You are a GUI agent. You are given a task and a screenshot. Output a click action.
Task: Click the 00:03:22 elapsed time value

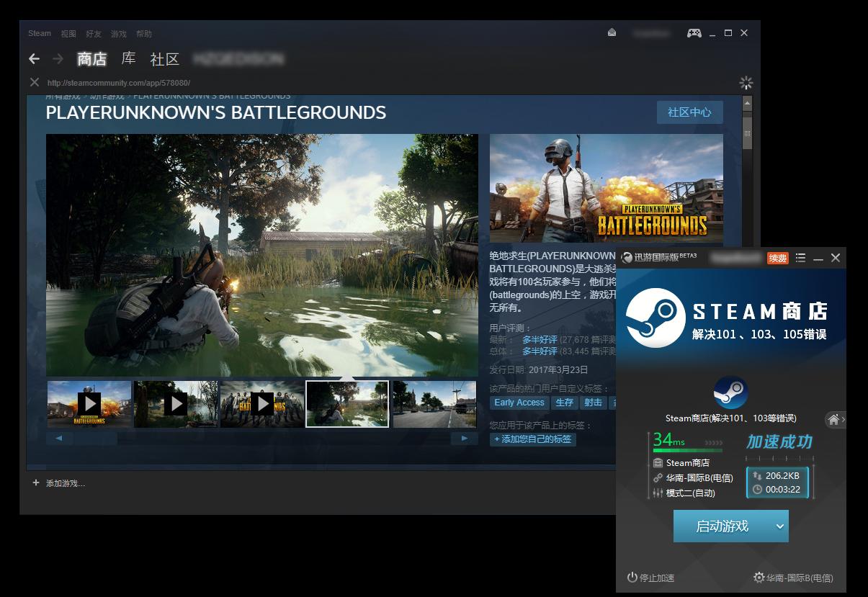pos(783,490)
